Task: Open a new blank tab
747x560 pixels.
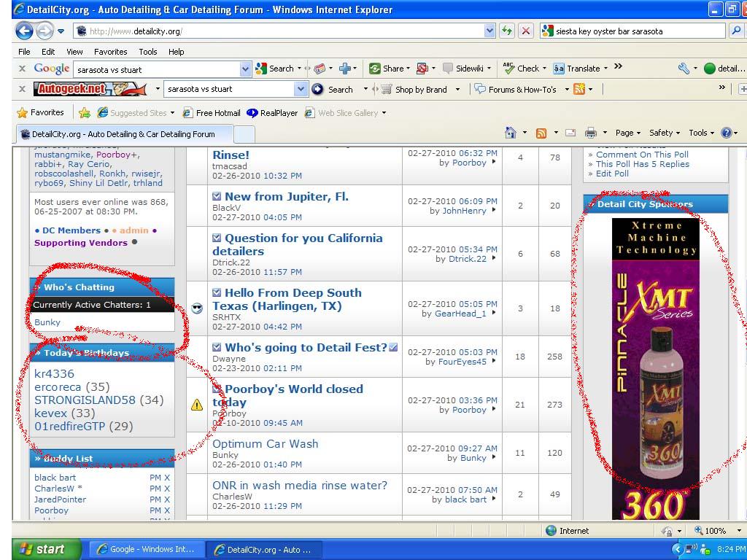Action: (x=244, y=135)
